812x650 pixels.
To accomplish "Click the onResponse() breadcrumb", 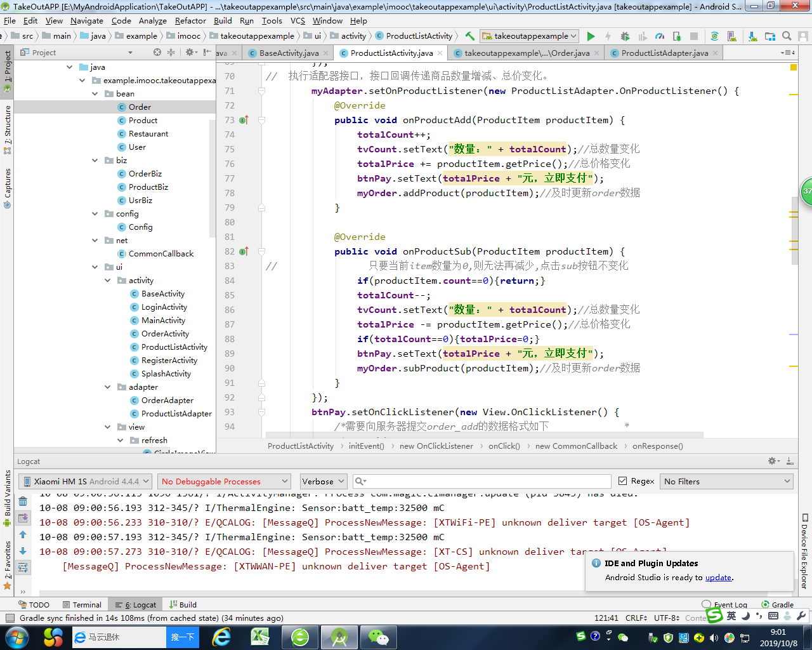I will [657, 446].
